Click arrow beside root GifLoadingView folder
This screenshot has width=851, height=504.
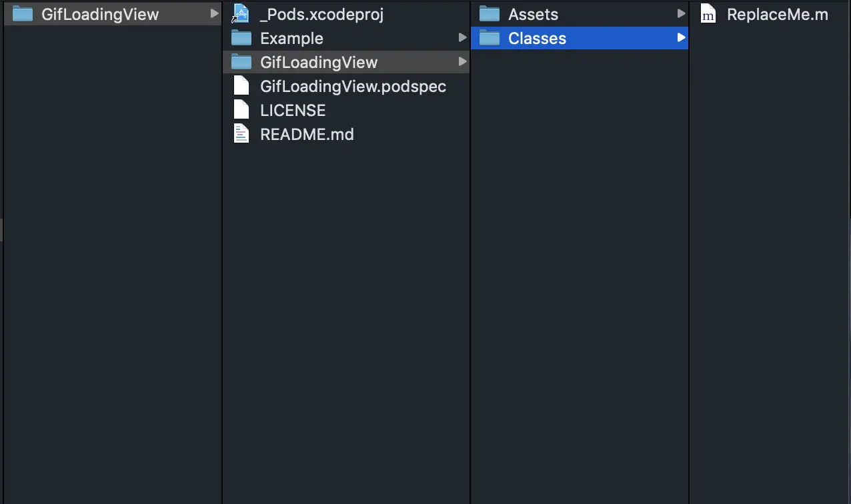tap(213, 14)
